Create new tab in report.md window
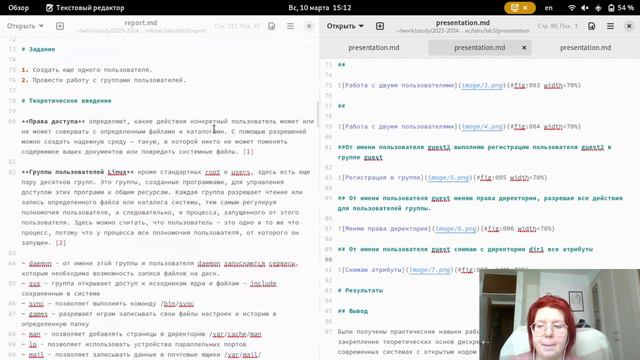 [x=60, y=26]
